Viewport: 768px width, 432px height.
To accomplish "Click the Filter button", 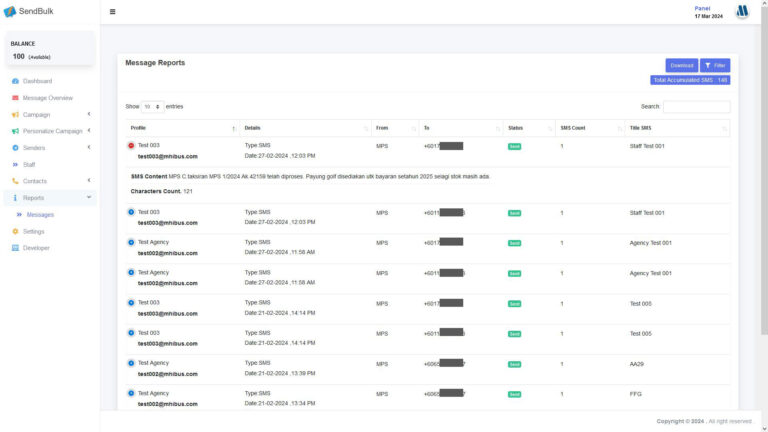I will (x=715, y=65).
